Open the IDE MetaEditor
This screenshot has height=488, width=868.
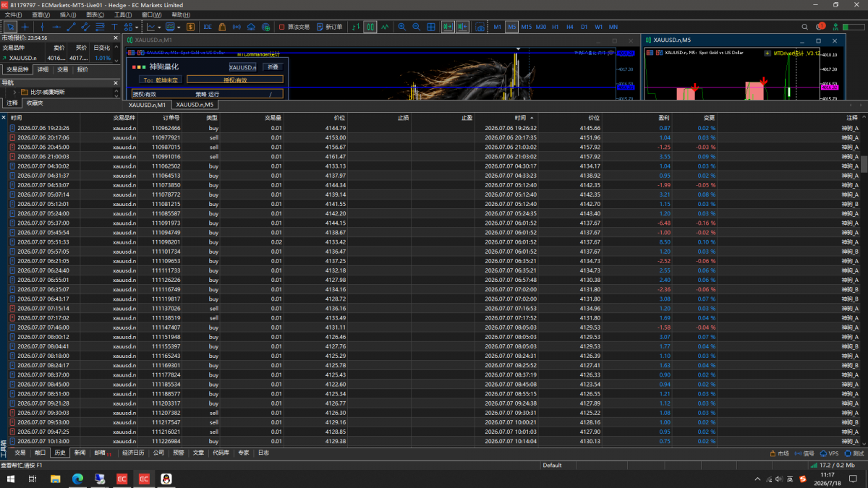208,27
